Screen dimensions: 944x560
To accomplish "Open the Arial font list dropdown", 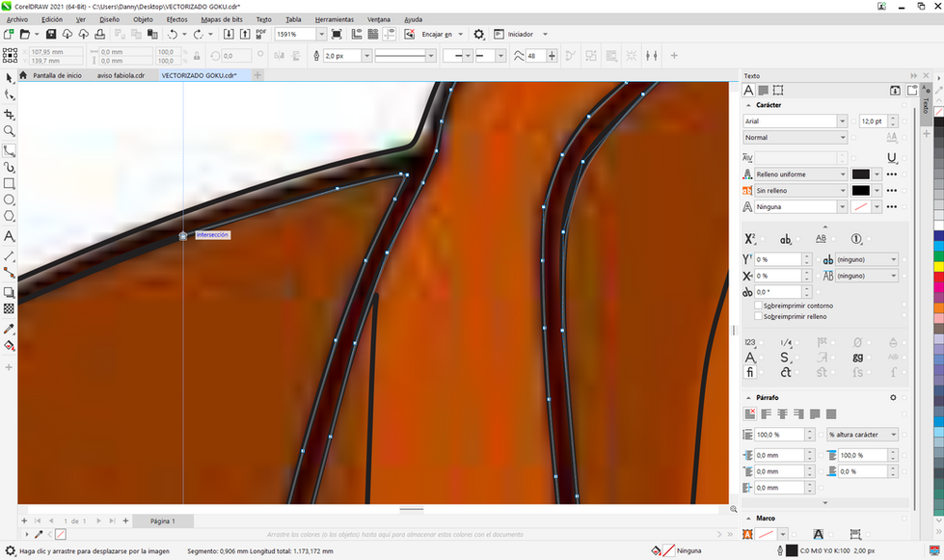I will [x=842, y=120].
